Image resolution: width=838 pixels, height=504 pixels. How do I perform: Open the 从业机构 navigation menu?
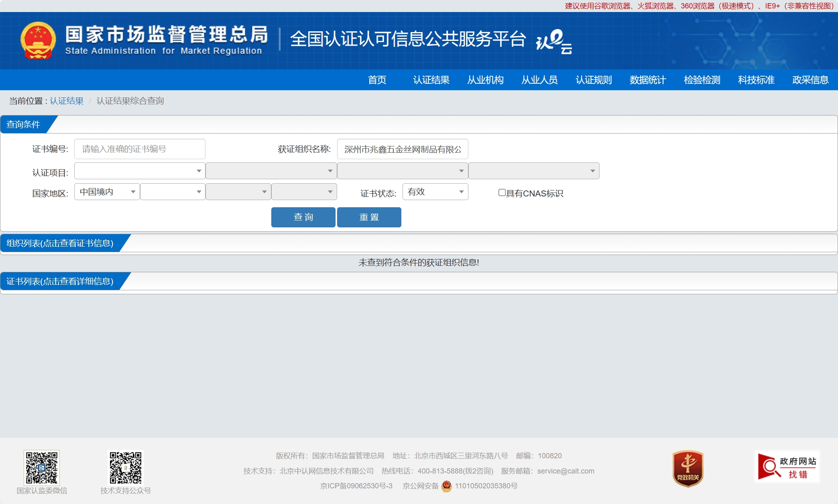point(486,80)
